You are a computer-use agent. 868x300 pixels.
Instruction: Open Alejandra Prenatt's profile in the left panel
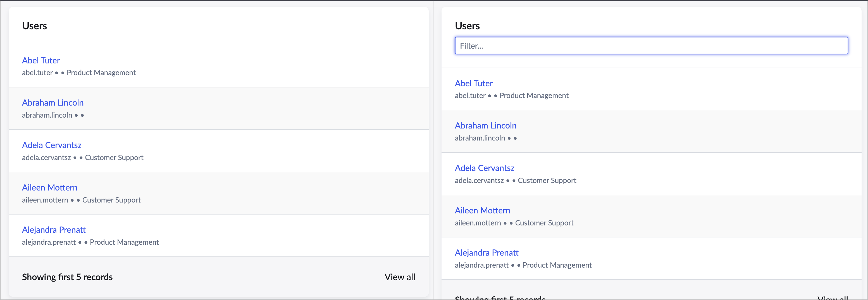[x=54, y=230]
